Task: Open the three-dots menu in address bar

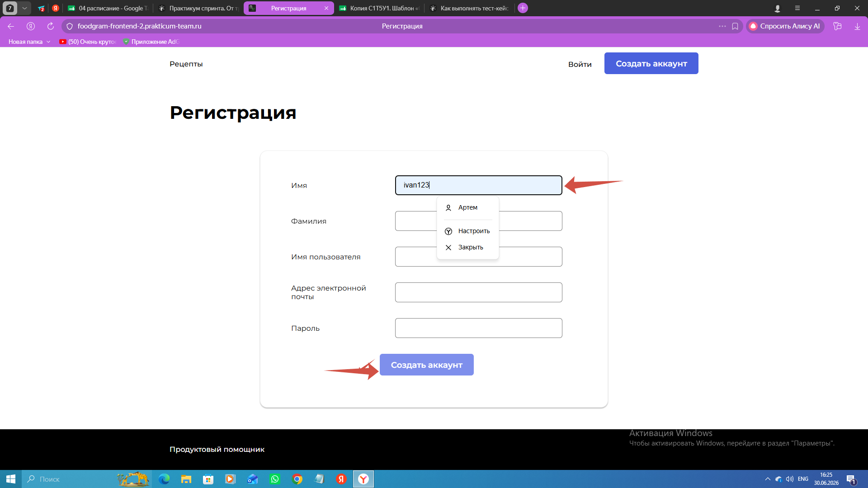Action: pos(722,26)
